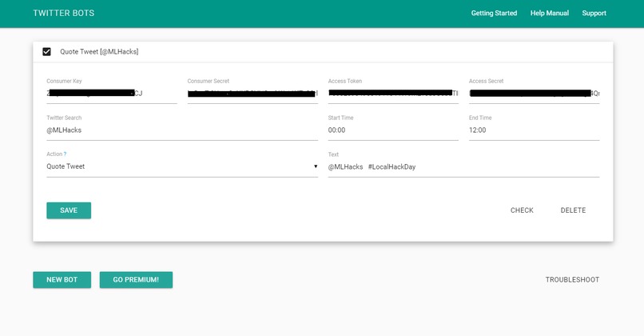
Task: Open the Action dropdown showing Quote Tweet
Action: pyautogui.click(x=182, y=166)
